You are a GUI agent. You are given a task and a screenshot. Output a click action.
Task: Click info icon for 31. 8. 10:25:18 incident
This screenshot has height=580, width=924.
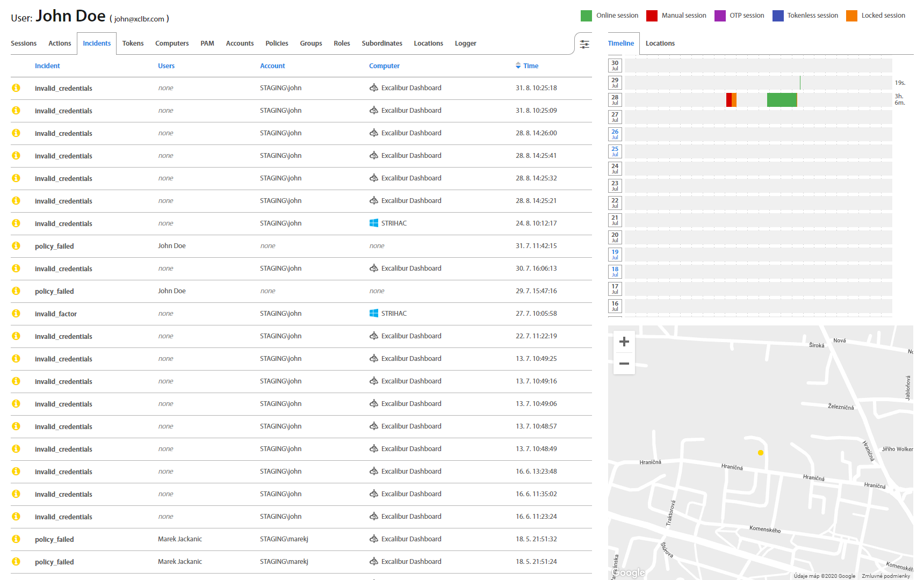tap(16, 88)
